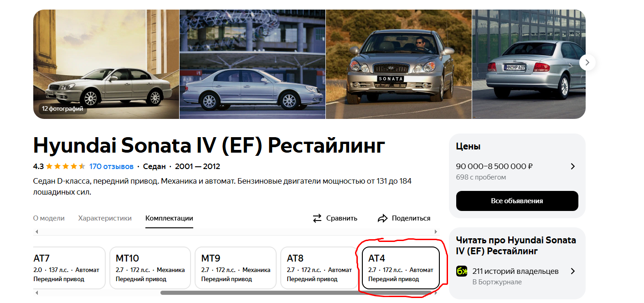Image resolution: width=644 pixels, height=303 pixels.
Task: Select the AT7 trim card
Action: click(69, 268)
